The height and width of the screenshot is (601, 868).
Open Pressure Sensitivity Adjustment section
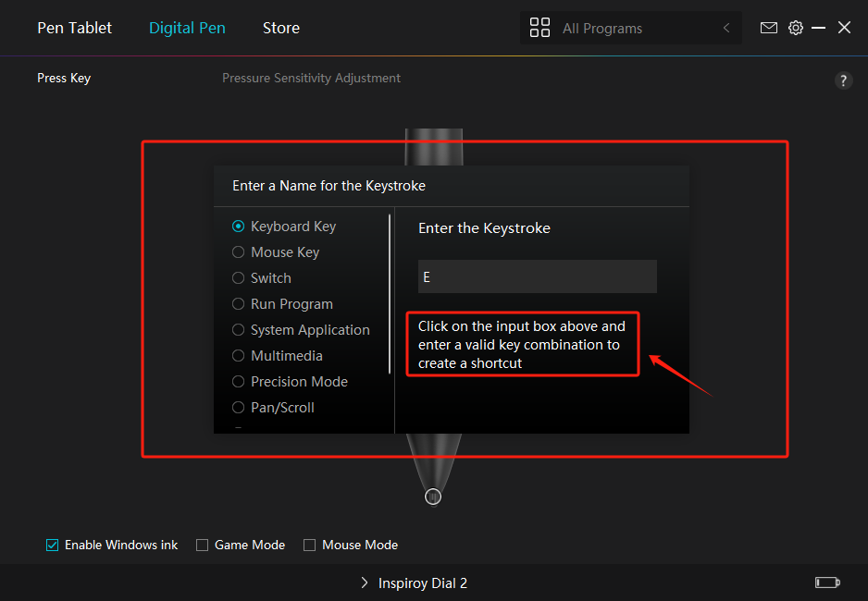click(311, 78)
